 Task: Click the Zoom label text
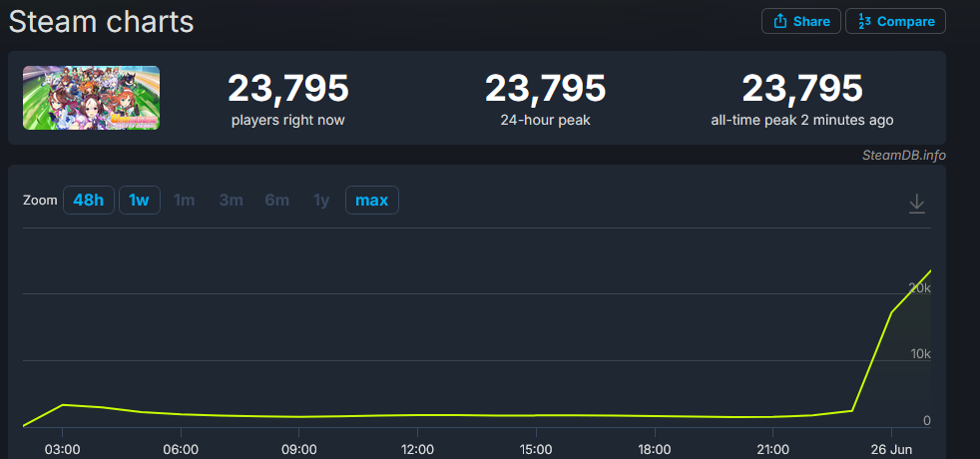(x=40, y=201)
